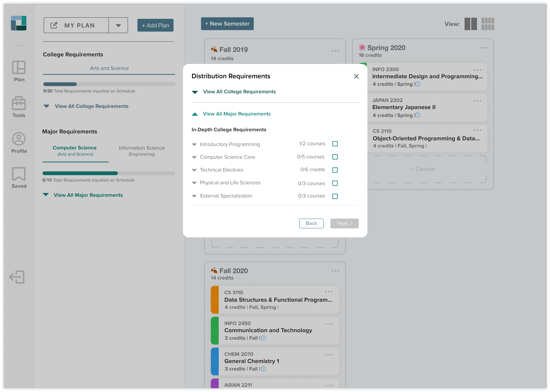
Task: Select Arts and Science college tab
Action: [x=109, y=68]
